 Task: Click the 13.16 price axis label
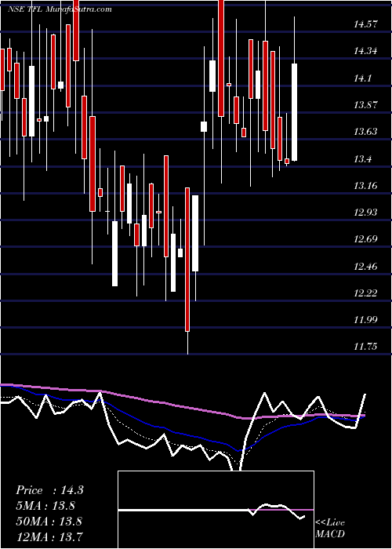(365, 186)
